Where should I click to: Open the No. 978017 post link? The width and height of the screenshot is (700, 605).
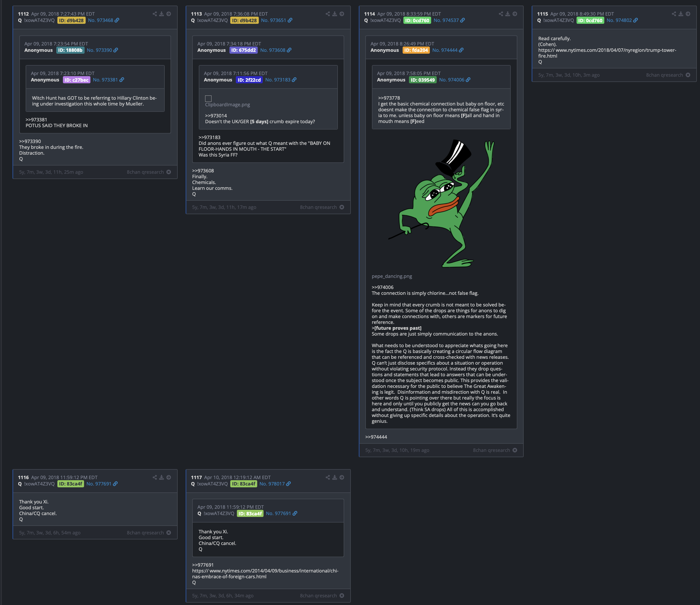coord(275,484)
